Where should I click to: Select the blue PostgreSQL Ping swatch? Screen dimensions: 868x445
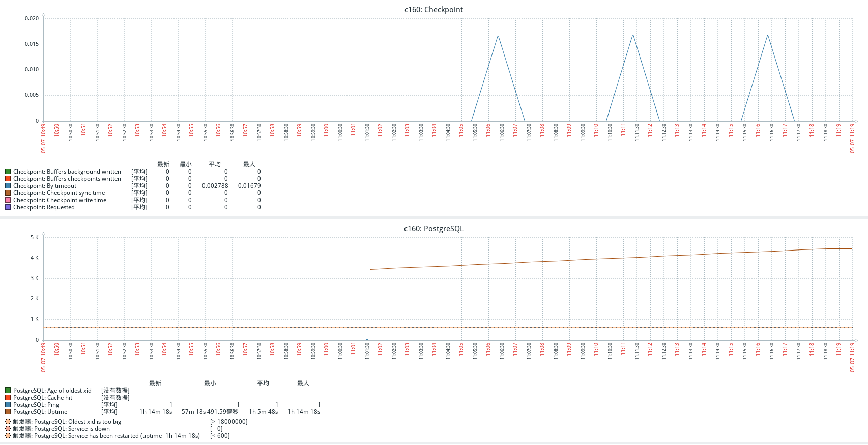[8, 405]
